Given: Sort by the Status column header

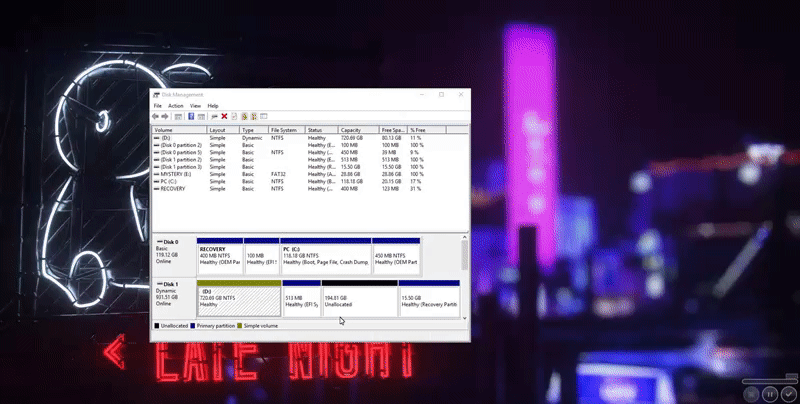Looking at the screenshot, I should pos(321,130).
